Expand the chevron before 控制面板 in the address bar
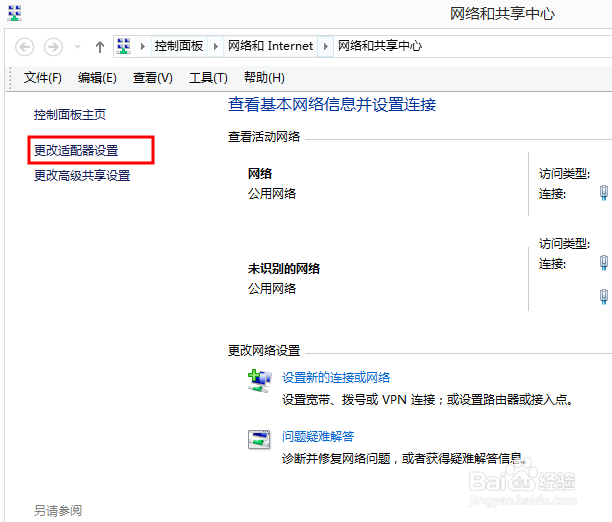 [143, 46]
